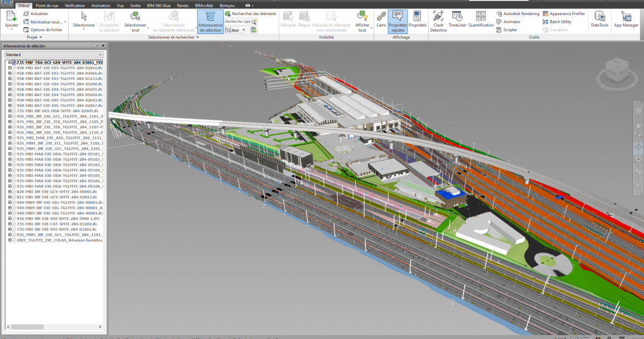Select 958-MBI-BAT-EXE-E05-TGLMTE-284-02067.ifc in tree

click(59, 106)
